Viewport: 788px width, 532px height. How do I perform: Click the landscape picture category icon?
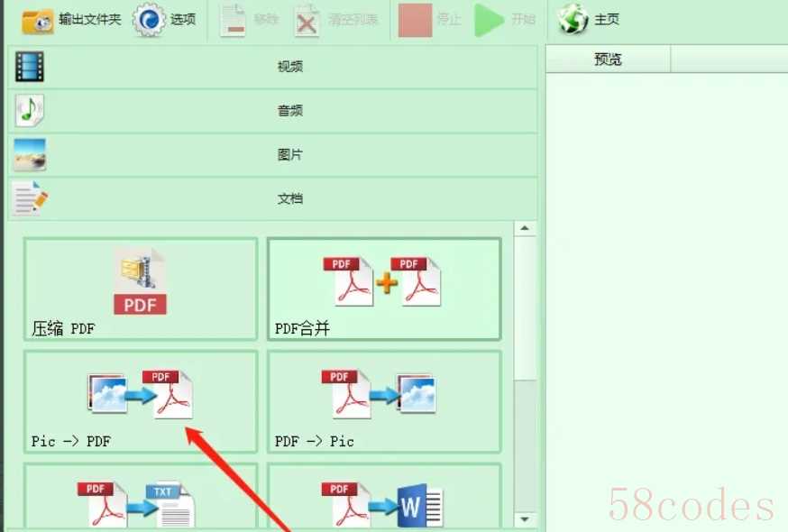tap(30, 154)
